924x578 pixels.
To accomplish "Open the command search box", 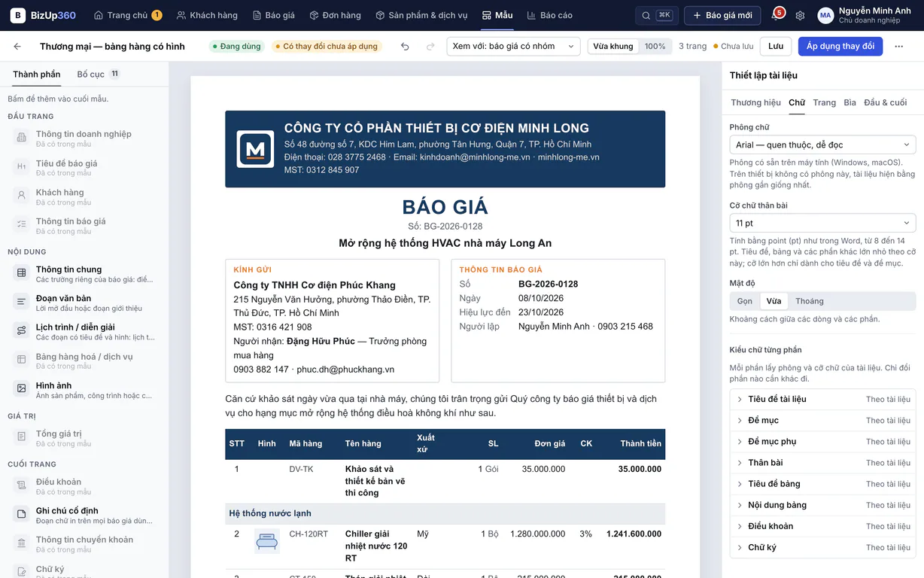I will click(656, 15).
